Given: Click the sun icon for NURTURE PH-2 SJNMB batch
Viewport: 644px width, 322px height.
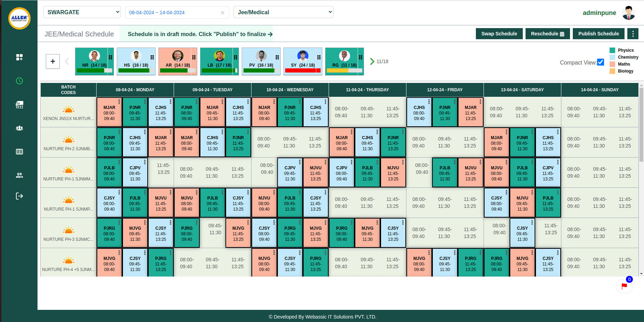Looking at the screenshot, I should click(x=68, y=140).
